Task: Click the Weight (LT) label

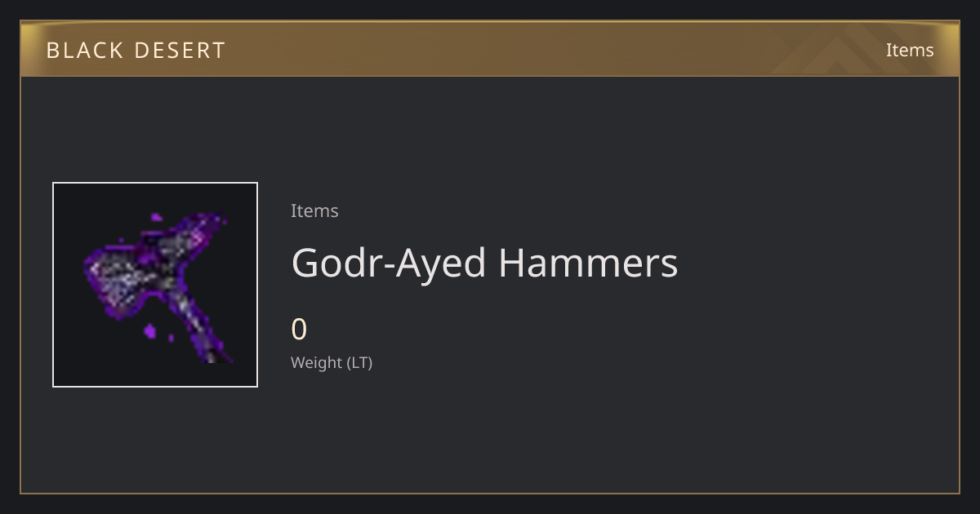Action: (x=332, y=362)
